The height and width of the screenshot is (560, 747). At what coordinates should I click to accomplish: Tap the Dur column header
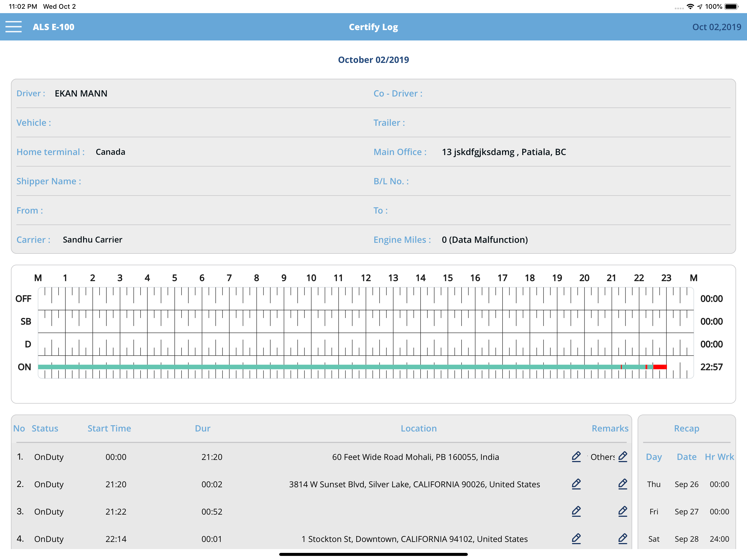pos(203,428)
